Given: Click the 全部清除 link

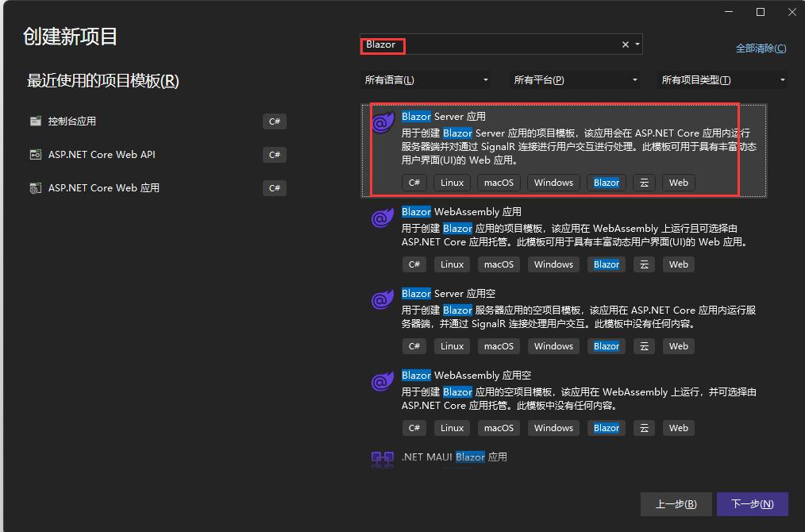Looking at the screenshot, I should click(x=761, y=48).
